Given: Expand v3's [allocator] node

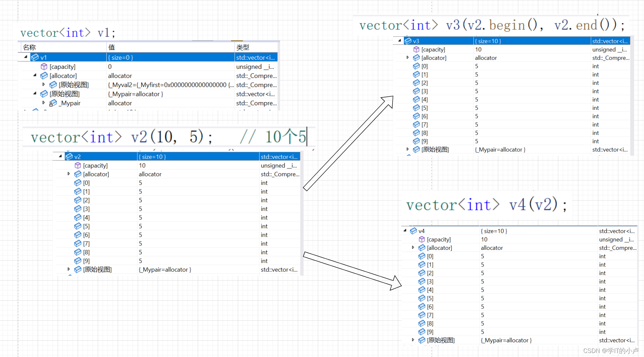Looking at the screenshot, I should point(408,58).
